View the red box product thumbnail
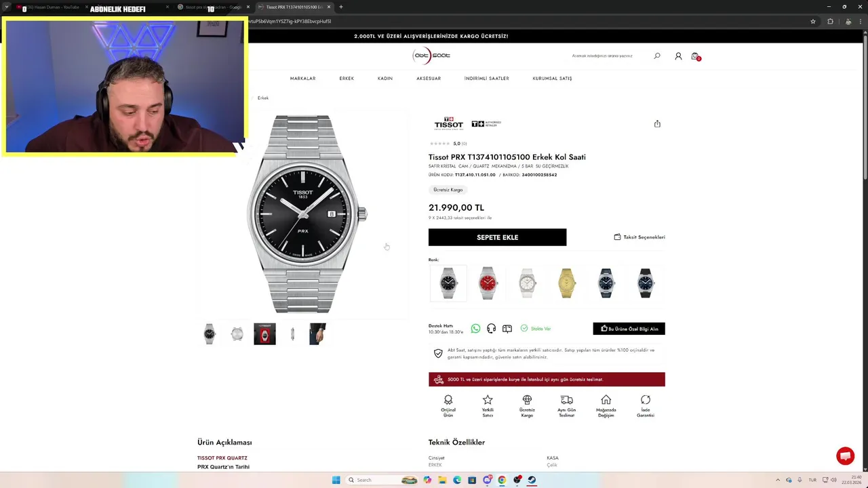Viewport: 868px width, 488px height. [264, 334]
